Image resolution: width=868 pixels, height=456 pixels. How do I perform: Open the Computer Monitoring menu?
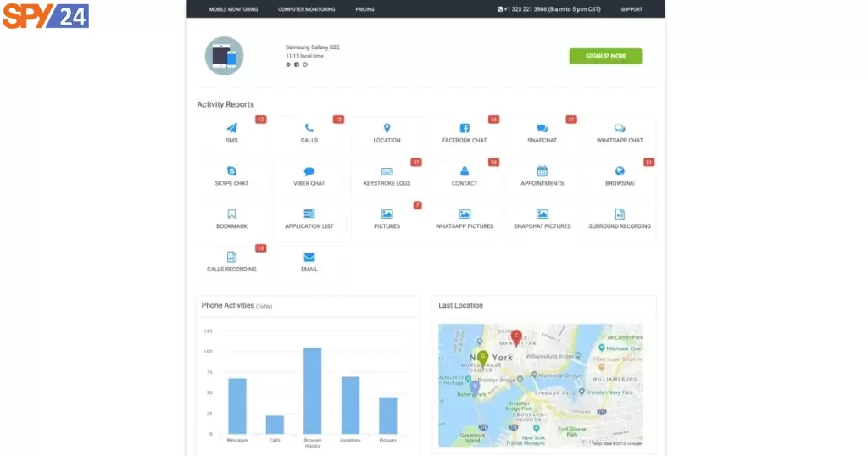coord(307,9)
